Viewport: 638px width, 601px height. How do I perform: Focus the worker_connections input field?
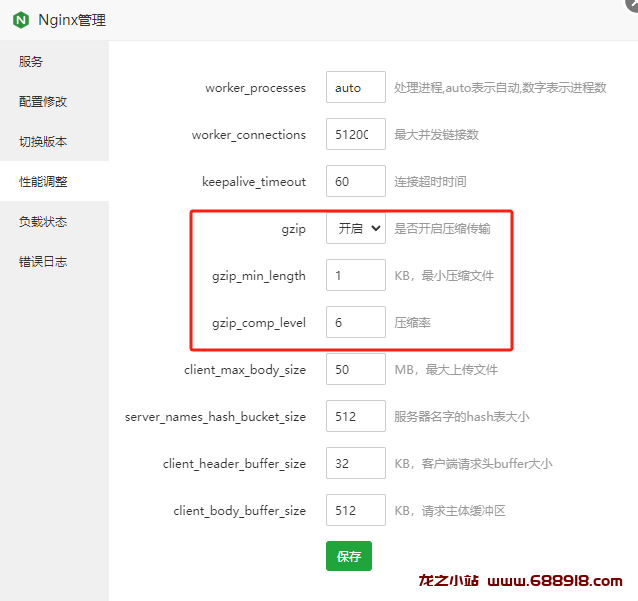click(356, 134)
